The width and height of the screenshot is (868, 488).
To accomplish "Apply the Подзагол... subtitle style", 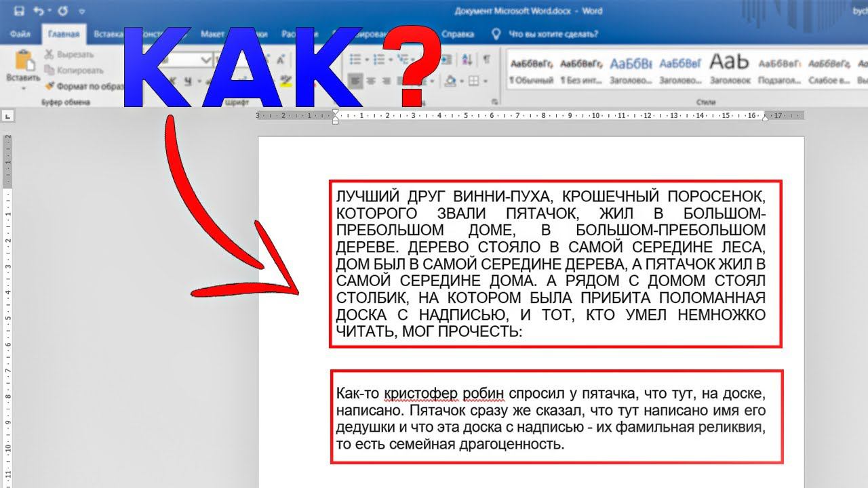I will click(779, 70).
